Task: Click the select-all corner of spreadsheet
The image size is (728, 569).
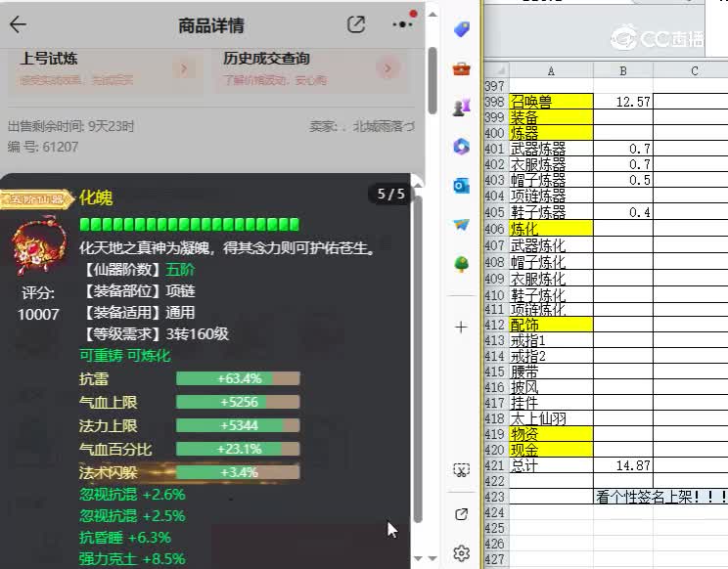Action: tap(497, 71)
